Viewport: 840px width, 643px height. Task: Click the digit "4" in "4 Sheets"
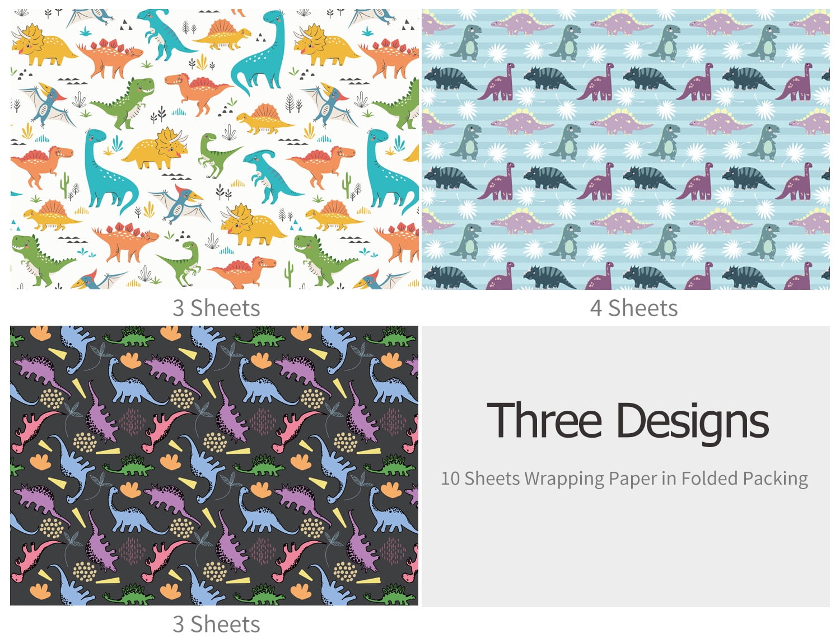point(596,308)
